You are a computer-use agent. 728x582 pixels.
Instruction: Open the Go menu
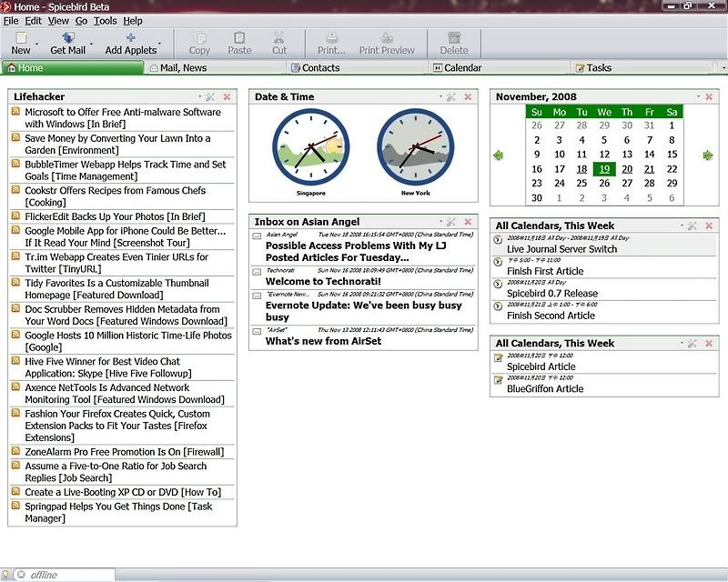coord(81,21)
